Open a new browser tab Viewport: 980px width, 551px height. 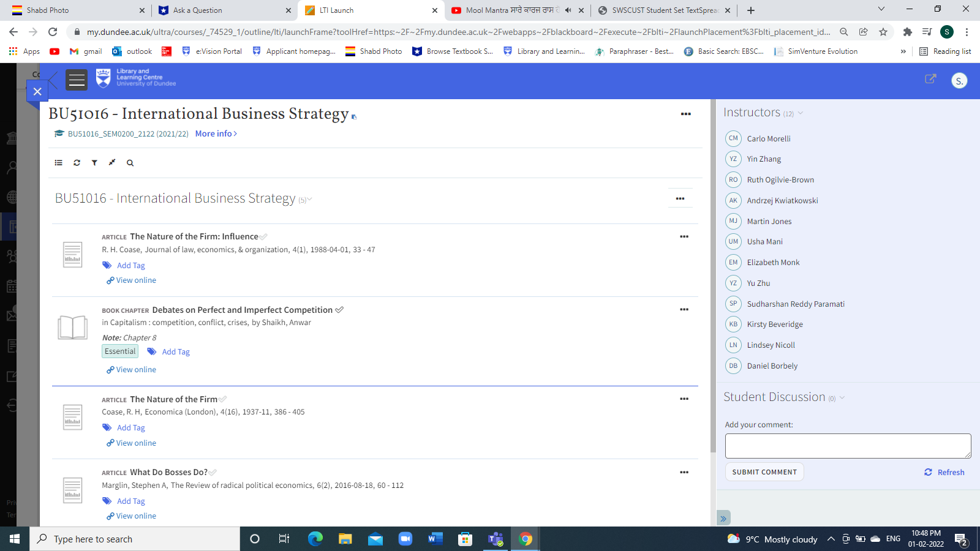tap(751, 10)
